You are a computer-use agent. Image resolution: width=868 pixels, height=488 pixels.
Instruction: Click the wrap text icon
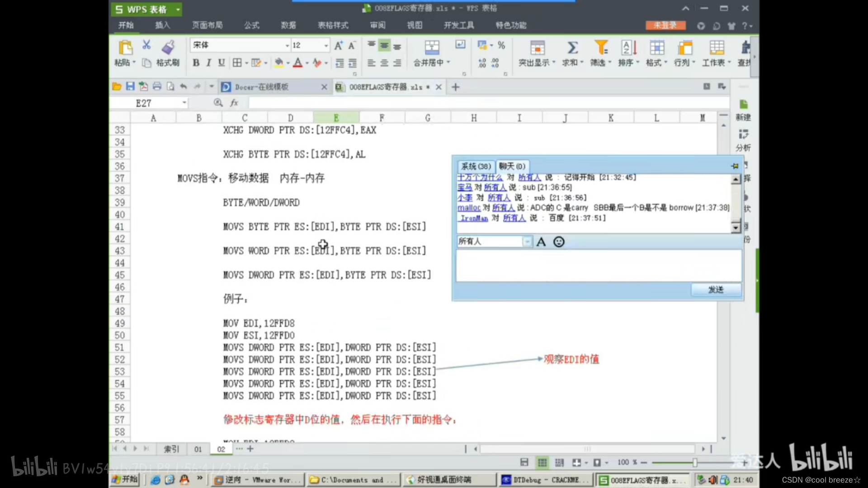click(460, 44)
